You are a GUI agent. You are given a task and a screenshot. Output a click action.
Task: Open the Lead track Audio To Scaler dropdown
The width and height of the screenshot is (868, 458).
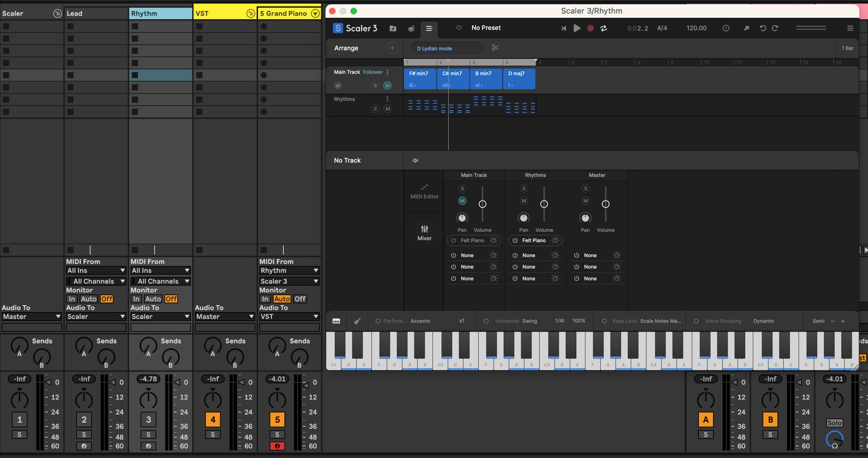click(x=96, y=317)
